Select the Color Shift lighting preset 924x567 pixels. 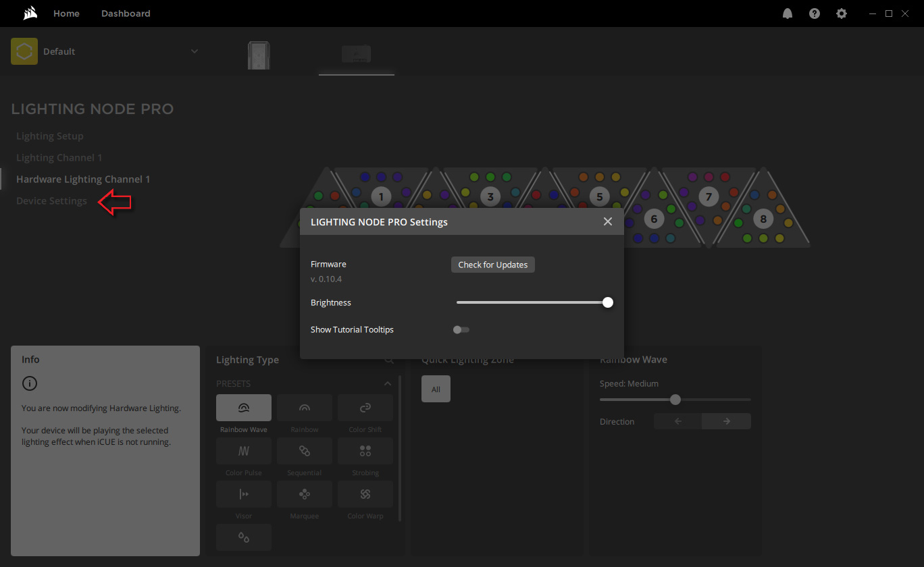[x=365, y=408]
